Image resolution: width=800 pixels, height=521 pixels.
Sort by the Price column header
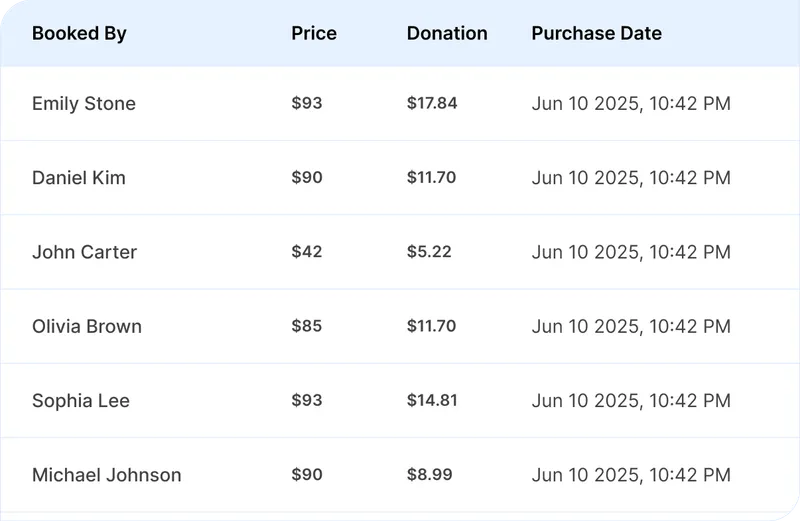[314, 33]
